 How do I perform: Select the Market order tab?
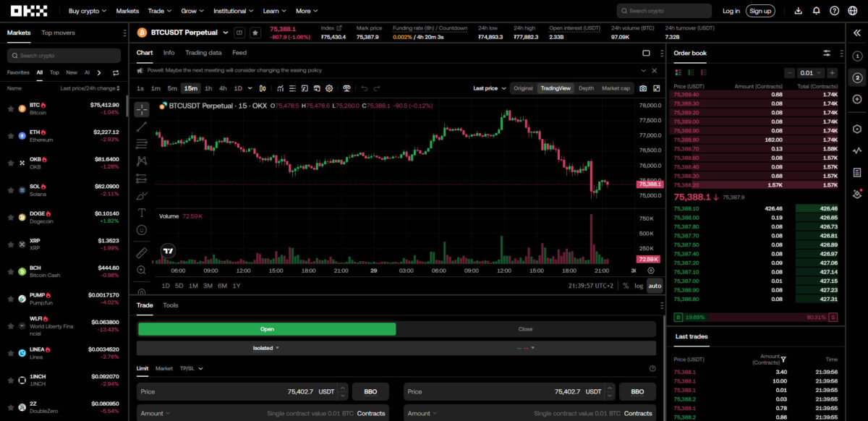point(164,368)
